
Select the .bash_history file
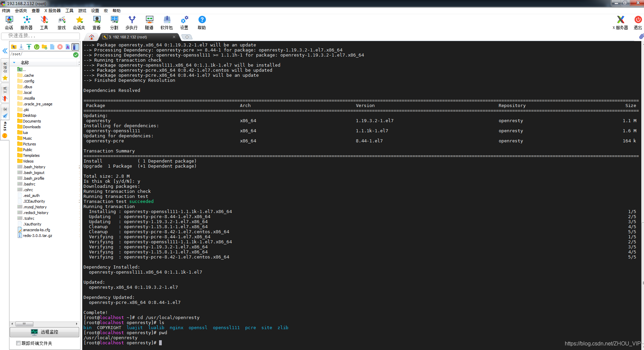31,167
